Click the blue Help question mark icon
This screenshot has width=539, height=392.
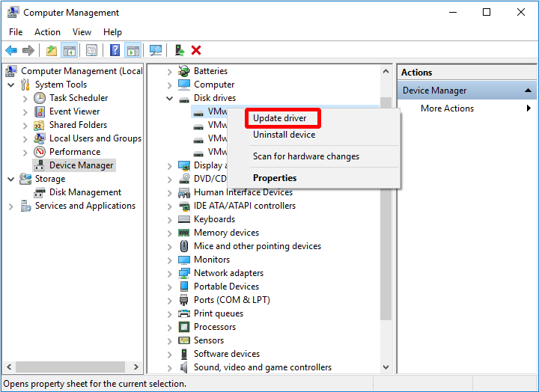115,51
